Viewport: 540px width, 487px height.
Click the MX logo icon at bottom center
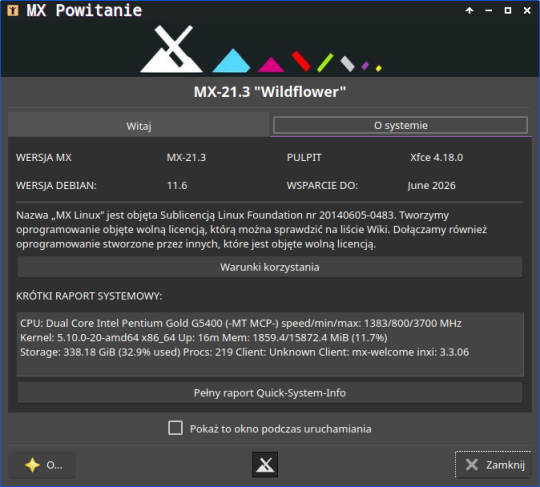(265, 465)
